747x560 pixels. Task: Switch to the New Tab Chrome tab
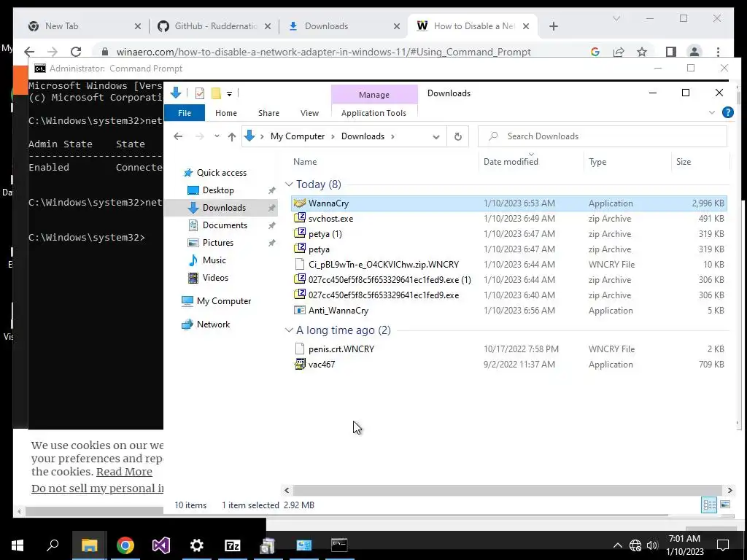tap(84, 26)
